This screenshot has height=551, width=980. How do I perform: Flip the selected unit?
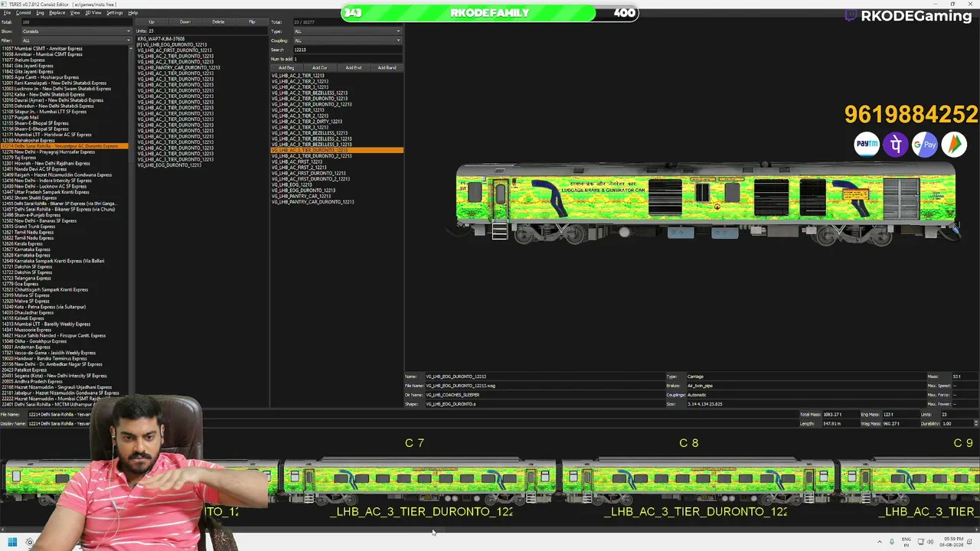[x=252, y=22]
